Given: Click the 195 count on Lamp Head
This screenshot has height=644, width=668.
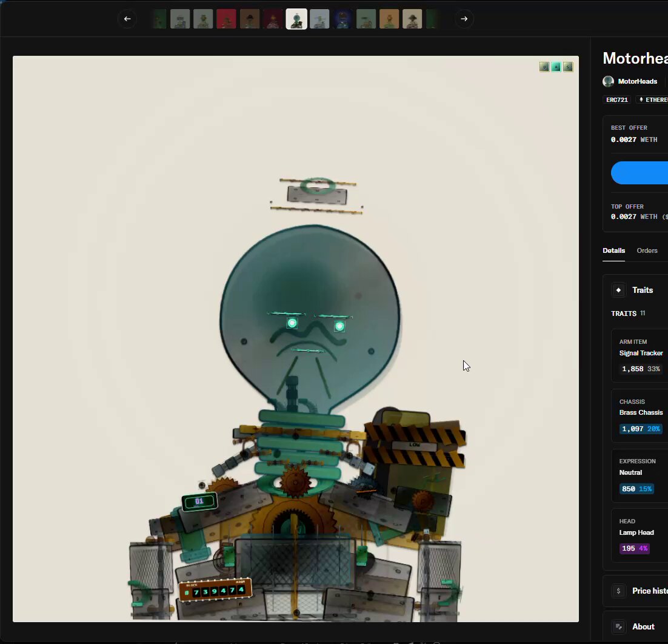Looking at the screenshot, I should pyautogui.click(x=629, y=549).
